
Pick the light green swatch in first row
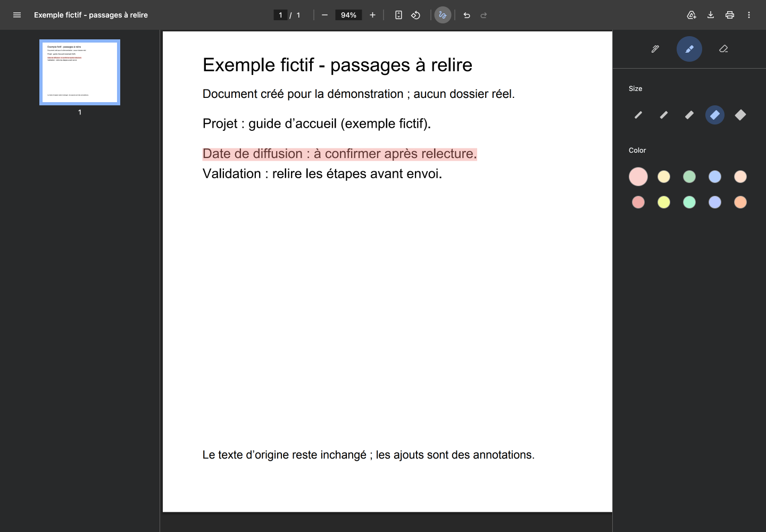pos(689,177)
